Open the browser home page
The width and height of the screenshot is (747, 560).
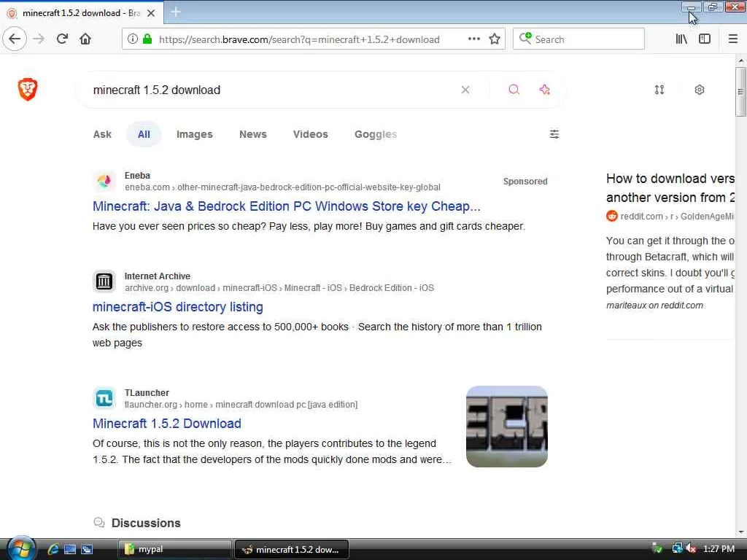pyautogui.click(x=85, y=39)
